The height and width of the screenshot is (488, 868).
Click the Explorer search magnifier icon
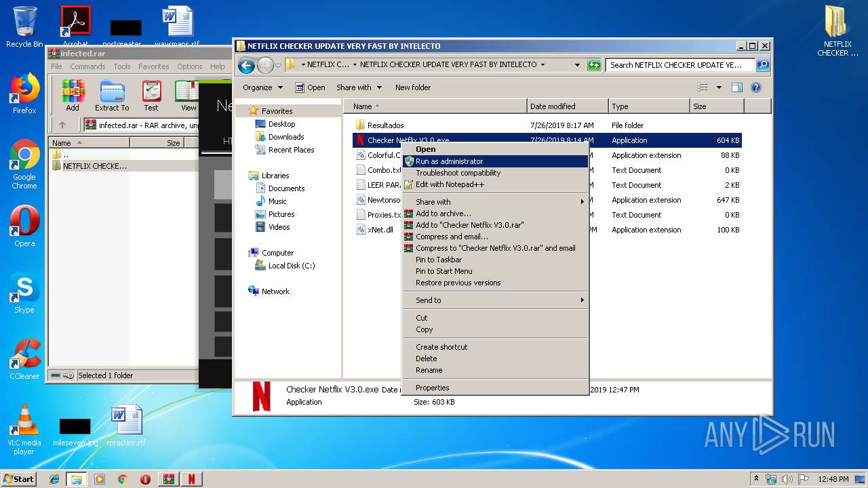click(x=763, y=65)
